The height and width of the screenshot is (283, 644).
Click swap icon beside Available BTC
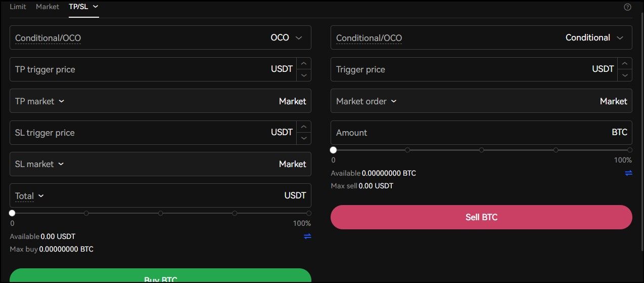628,173
